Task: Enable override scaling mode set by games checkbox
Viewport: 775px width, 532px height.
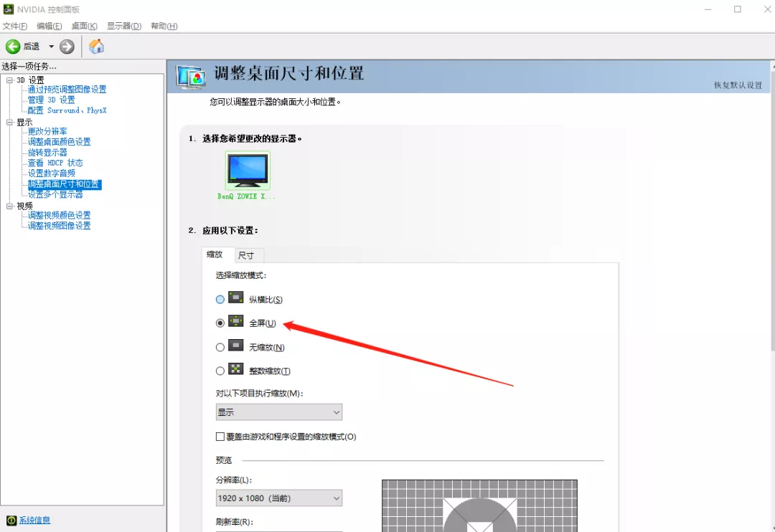Action: 220,437
